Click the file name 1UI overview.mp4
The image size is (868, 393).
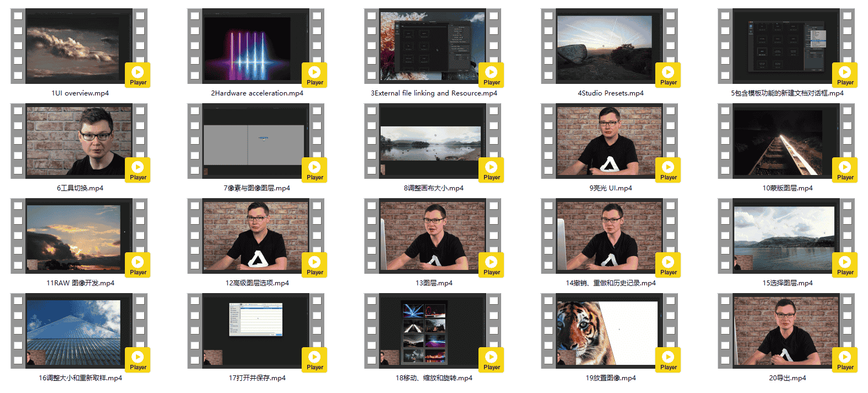tap(80, 93)
